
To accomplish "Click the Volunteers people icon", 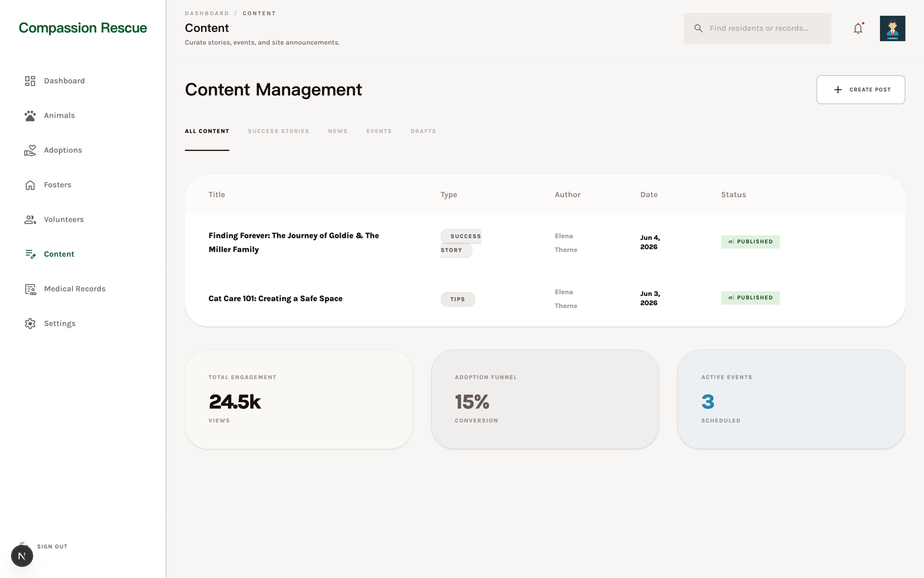I will click(x=30, y=220).
